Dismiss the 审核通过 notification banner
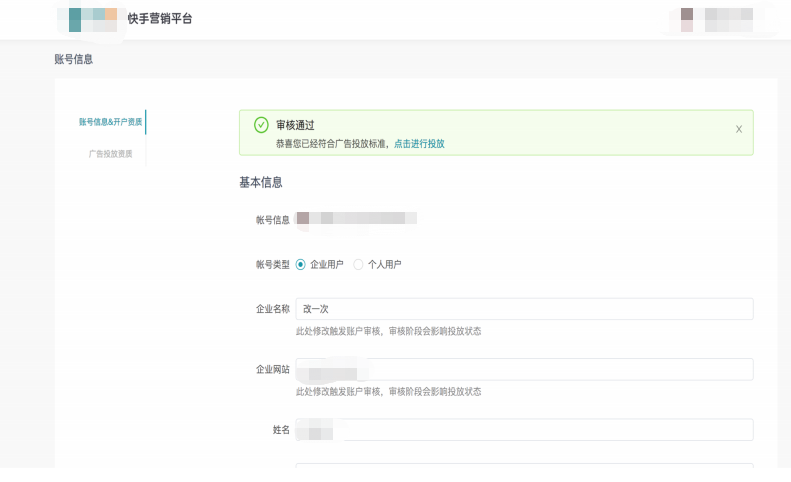This screenshot has width=791, height=482. (739, 129)
